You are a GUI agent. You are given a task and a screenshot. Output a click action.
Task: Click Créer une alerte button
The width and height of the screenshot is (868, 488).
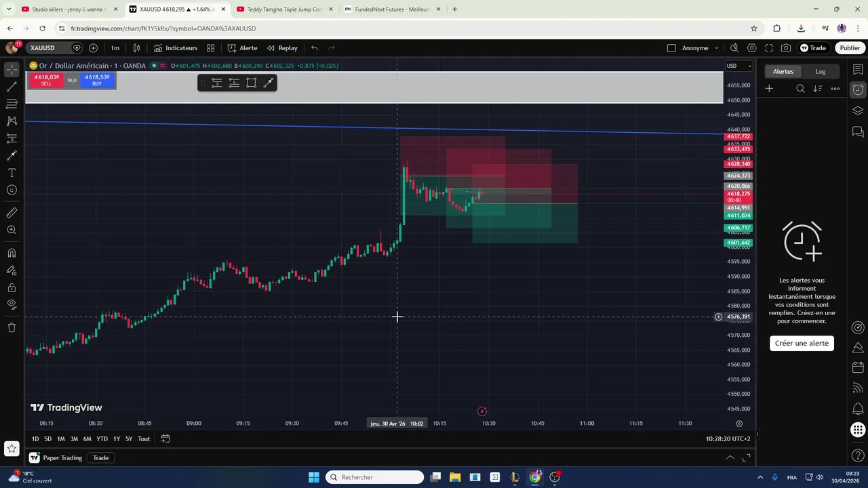pyautogui.click(x=802, y=343)
